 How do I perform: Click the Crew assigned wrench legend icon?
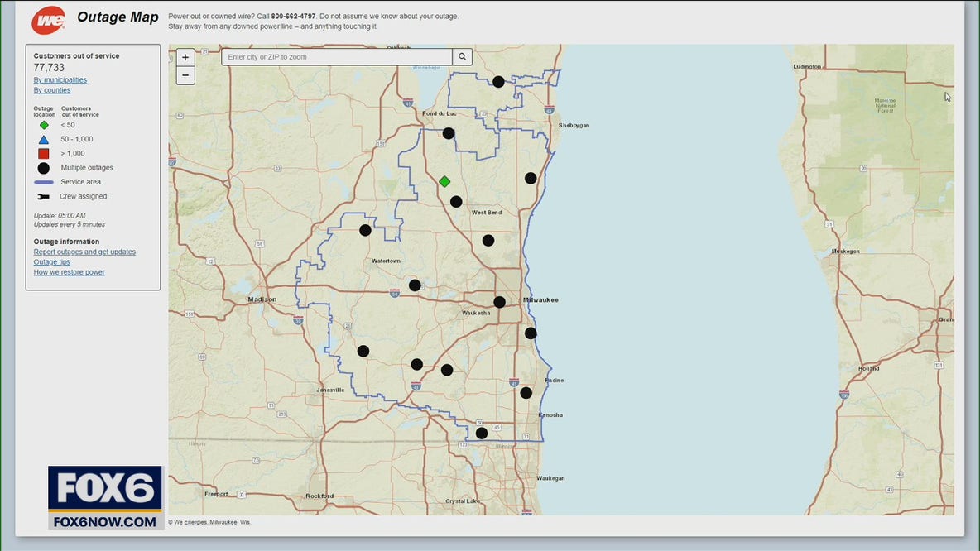[x=43, y=196]
